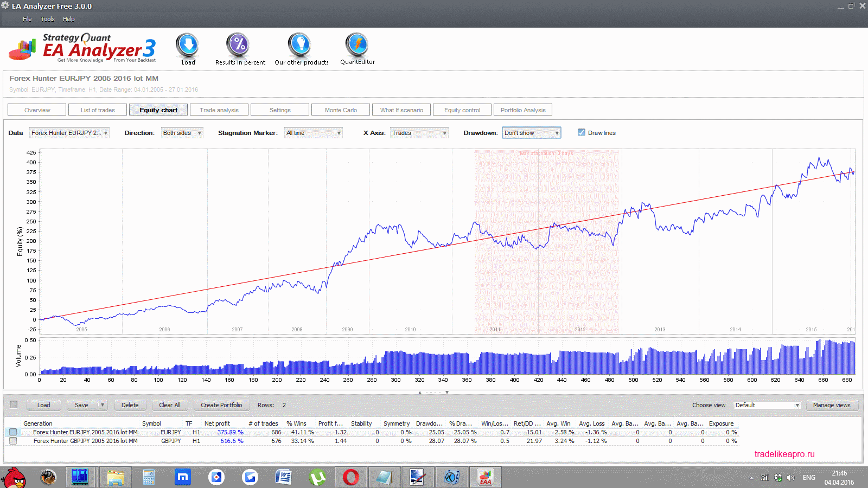The height and width of the screenshot is (488, 868).
Task: Open Our other products icon
Action: pos(299,45)
